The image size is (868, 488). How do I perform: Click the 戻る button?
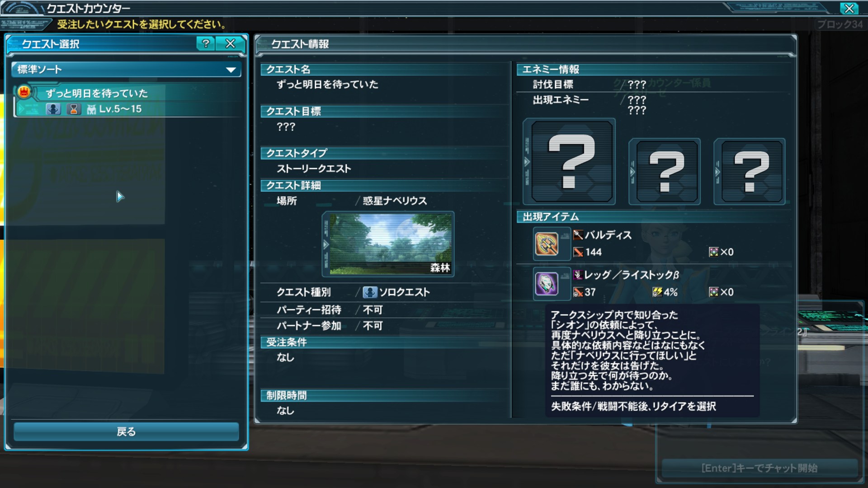126,432
